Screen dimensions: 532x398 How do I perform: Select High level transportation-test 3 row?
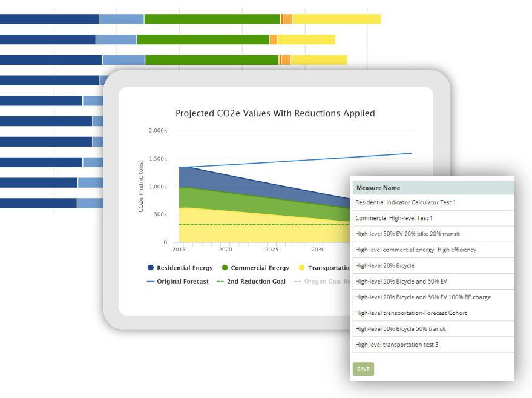[x=433, y=345]
